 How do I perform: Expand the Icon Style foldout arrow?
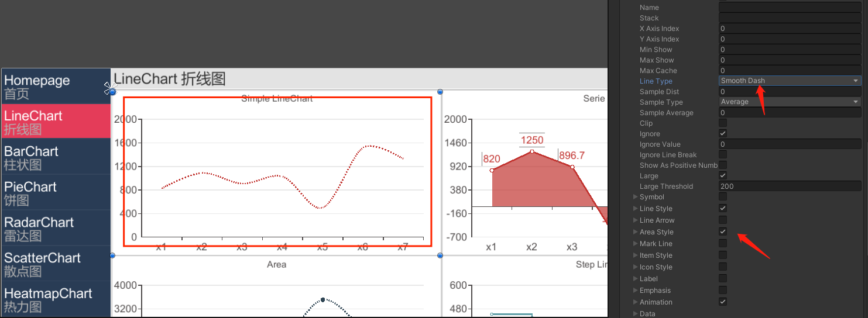(636, 267)
